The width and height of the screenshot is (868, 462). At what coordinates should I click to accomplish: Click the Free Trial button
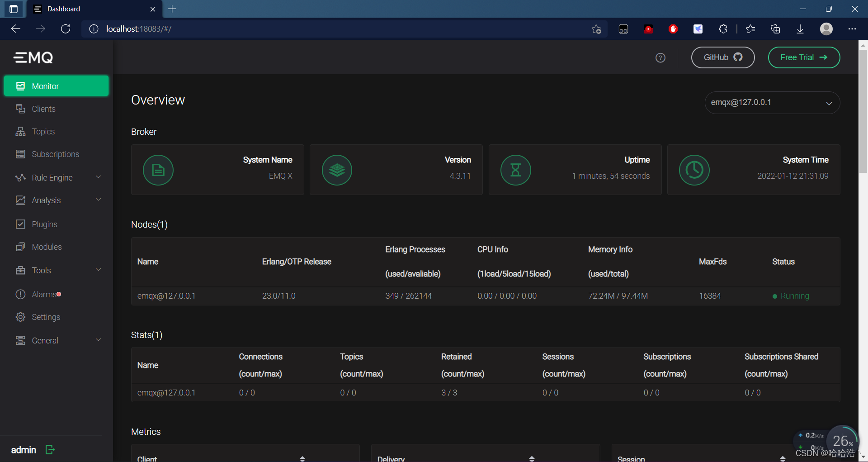click(804, 57)
